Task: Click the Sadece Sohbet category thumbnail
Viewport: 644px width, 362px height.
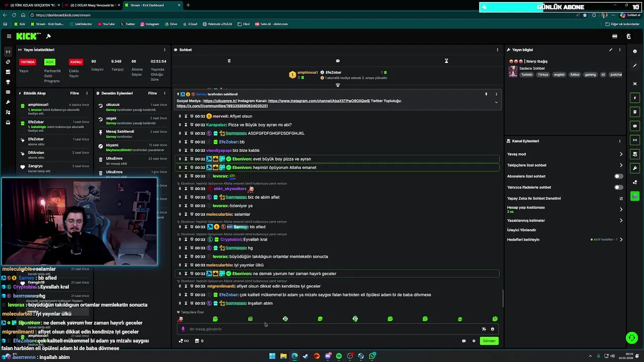Action: 513,71
